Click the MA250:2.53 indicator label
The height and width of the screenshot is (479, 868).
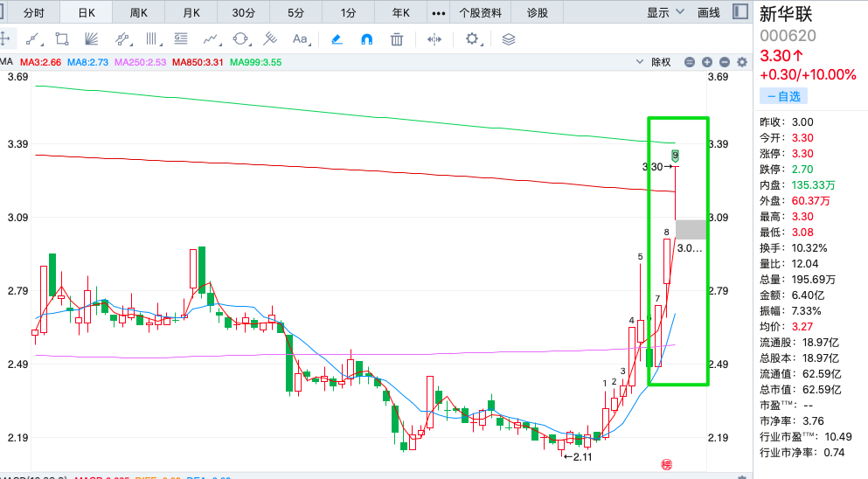[140, 62]
